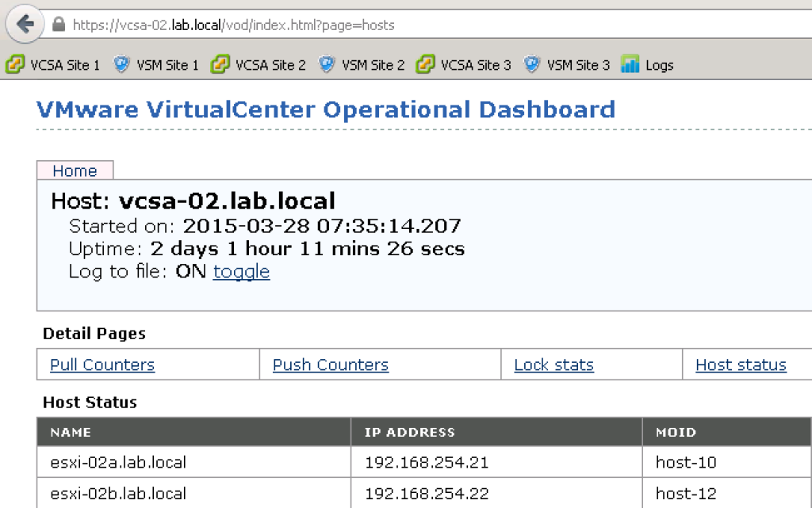Click the VSM Site 3 shield icon

pos(532,65)
